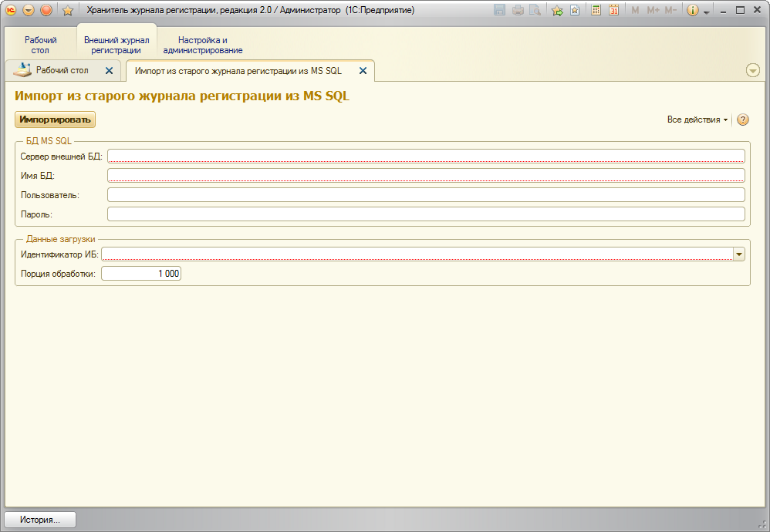This screenshot has height=532, width=770.
Task: Open the calendar icon in title bar
Action: pyautogui.click(x=613, y=10)
